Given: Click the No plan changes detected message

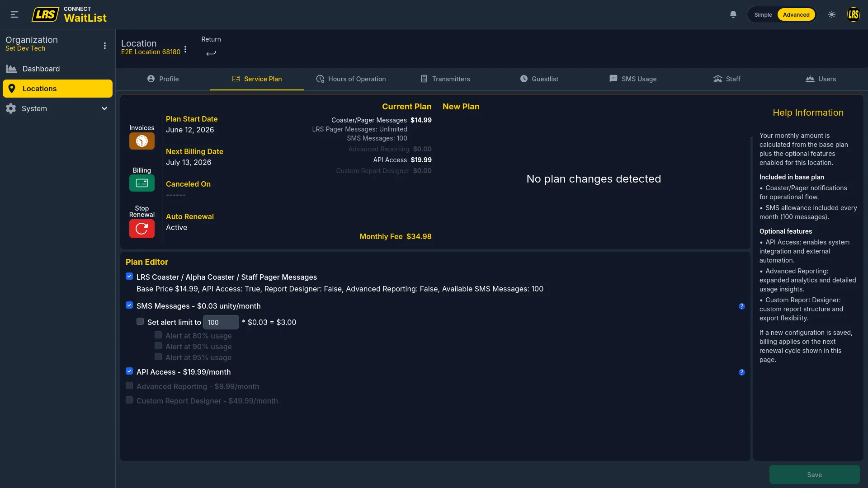Looking at the screenshot, I should [594, 179].
